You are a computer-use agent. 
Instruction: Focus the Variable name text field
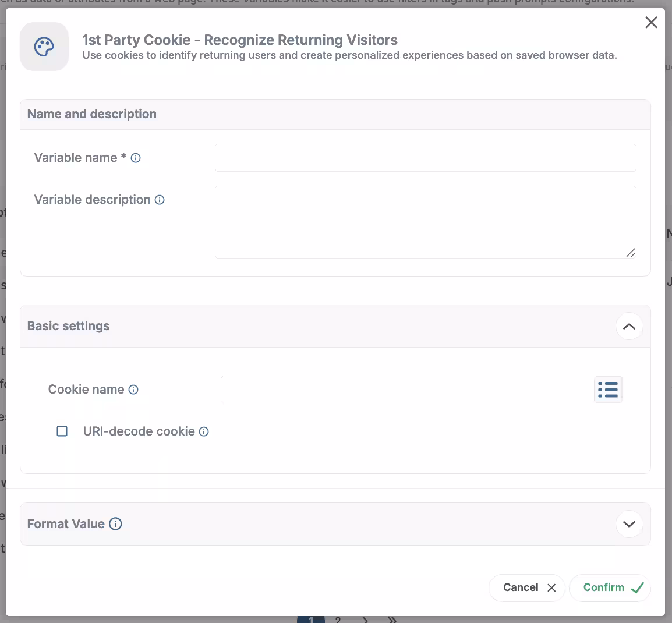coord(425,158)
